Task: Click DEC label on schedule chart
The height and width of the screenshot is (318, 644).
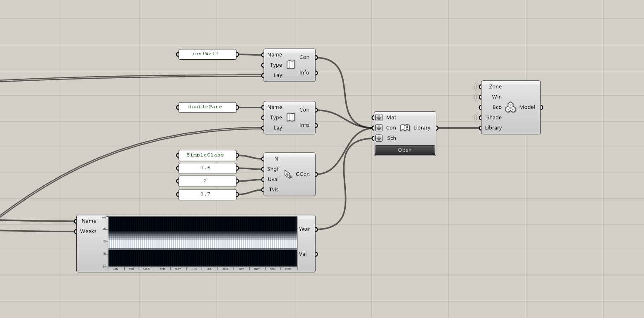Action: (288, 269)
